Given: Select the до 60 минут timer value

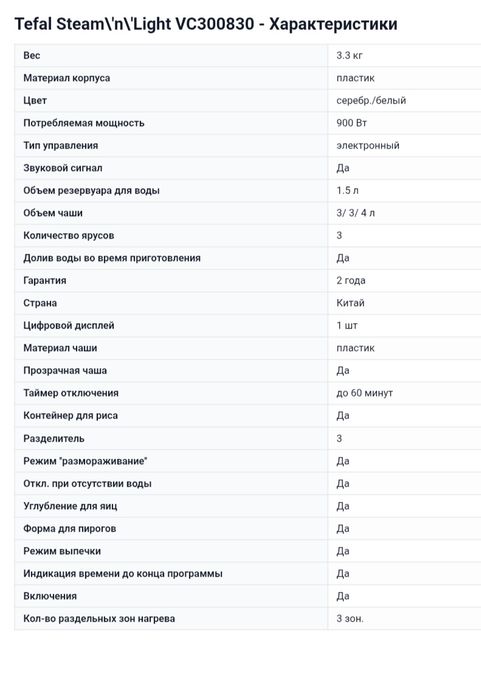Looking at the screenshot, I should pos(364,393).
